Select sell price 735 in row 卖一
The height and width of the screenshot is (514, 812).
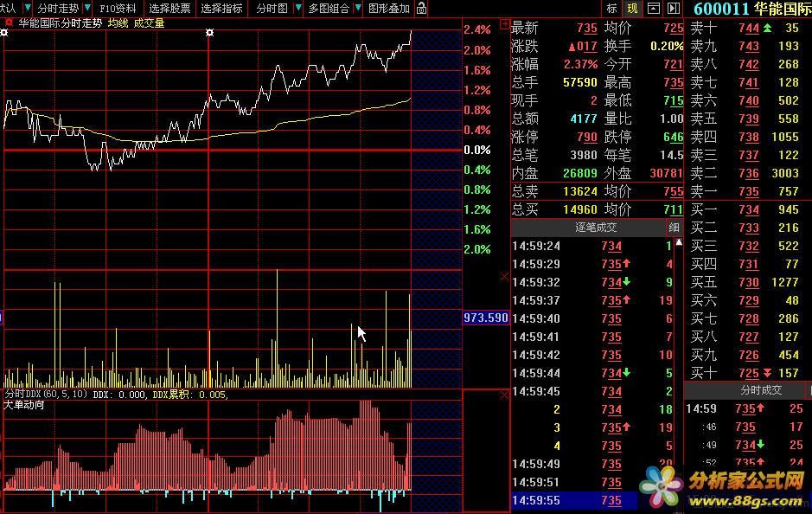tap(749, 191)
